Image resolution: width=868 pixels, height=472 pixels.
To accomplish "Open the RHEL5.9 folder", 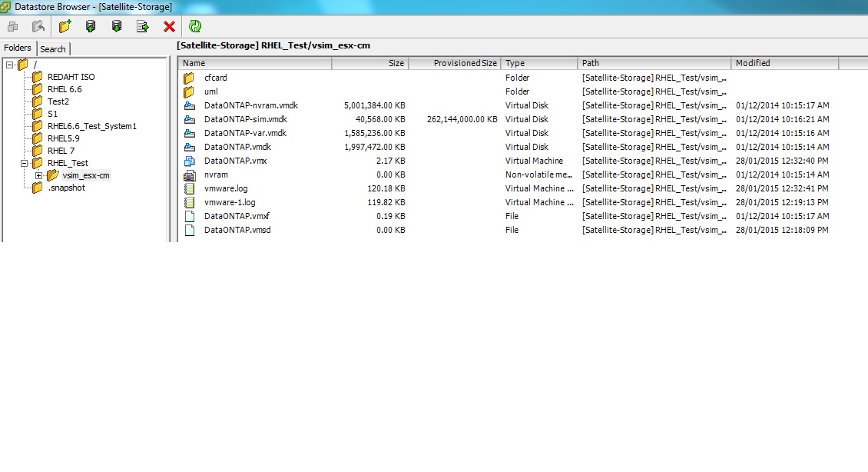I will (x=63, y=138).
